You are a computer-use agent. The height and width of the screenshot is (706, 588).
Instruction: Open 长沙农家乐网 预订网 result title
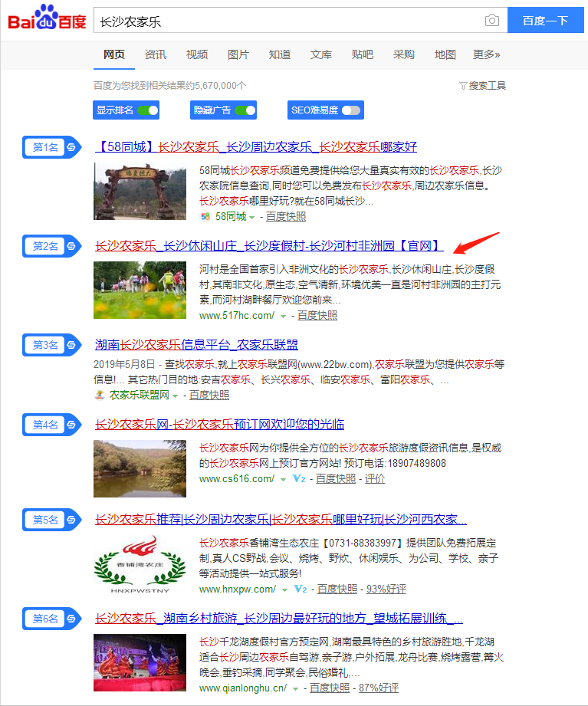220,424
